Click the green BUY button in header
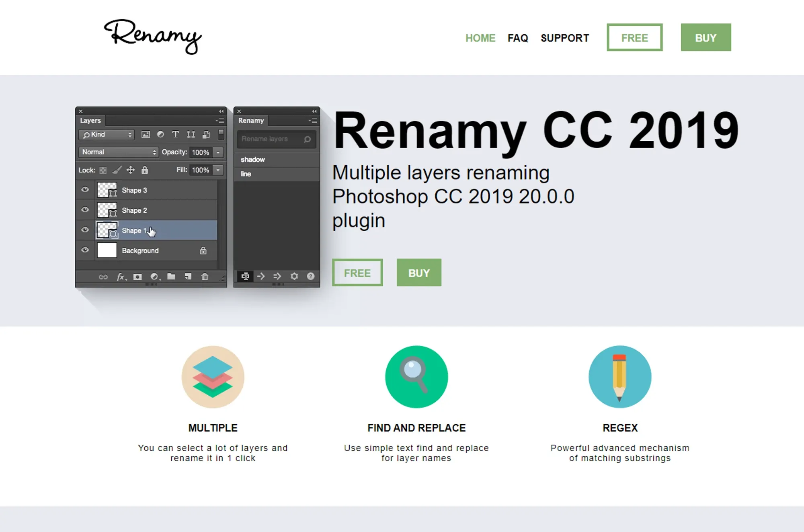 706,37
